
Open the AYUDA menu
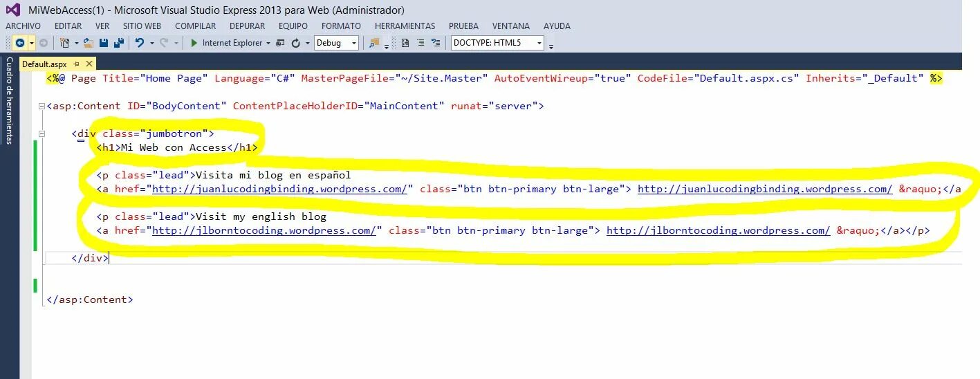point(557,26)
